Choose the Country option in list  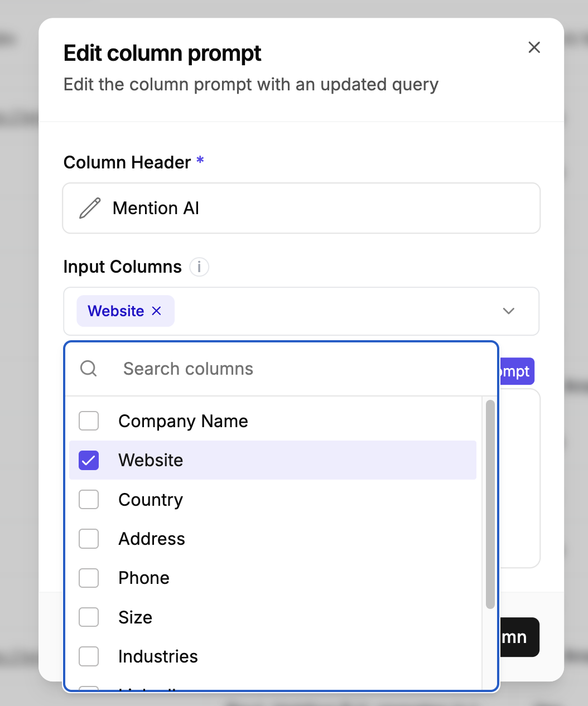pos(151,500)
